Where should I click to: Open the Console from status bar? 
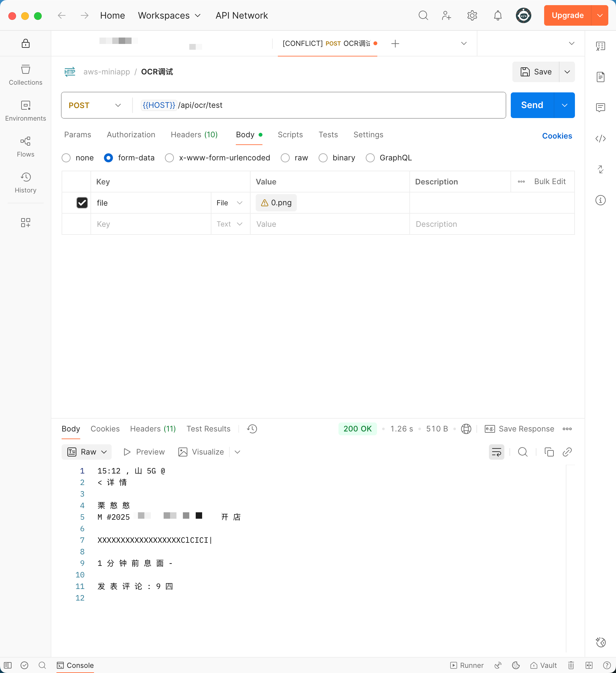(75, 665)
